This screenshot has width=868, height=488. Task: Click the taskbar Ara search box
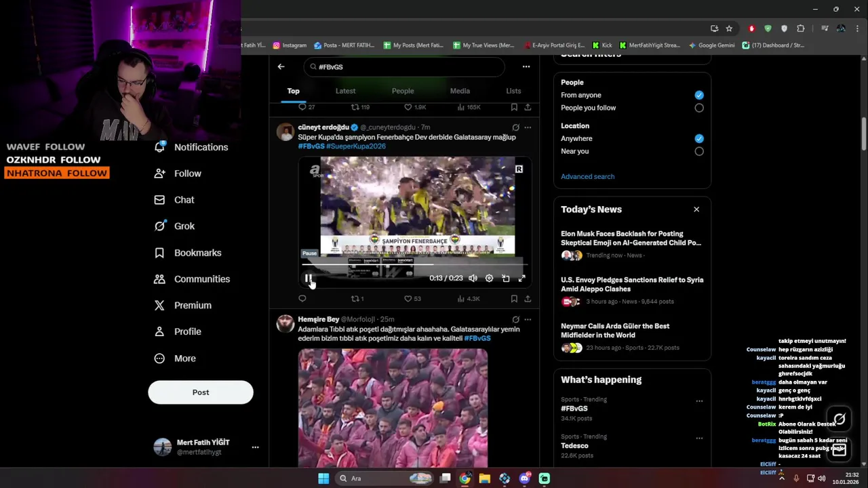pos(384,479)
